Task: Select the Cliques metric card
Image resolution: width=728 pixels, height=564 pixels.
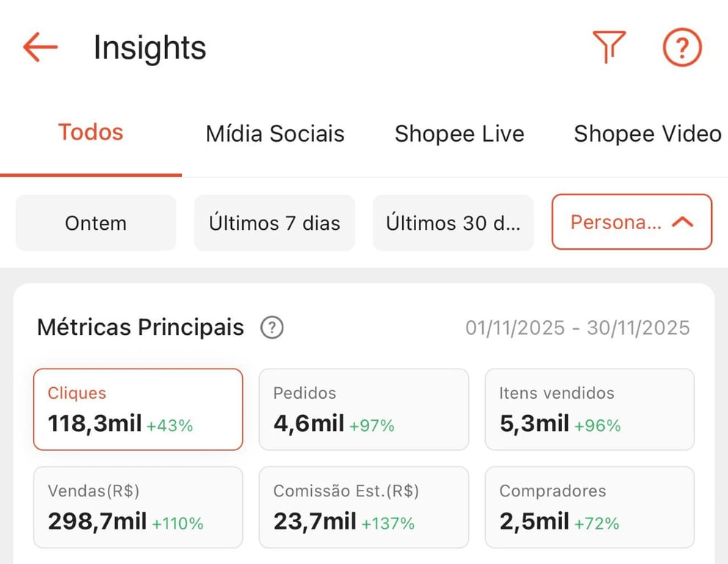Action: pos(138,409)
